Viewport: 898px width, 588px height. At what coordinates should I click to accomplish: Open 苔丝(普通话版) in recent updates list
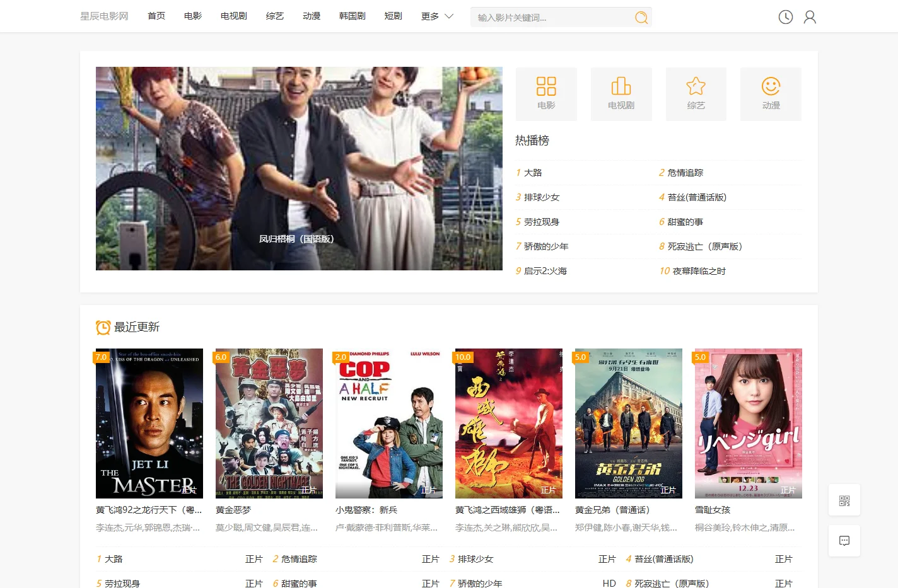click(x=664, y=559)
